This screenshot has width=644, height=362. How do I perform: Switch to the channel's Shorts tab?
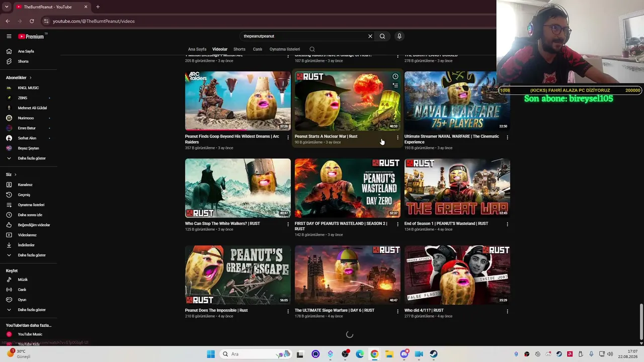[x=239, y=49]
